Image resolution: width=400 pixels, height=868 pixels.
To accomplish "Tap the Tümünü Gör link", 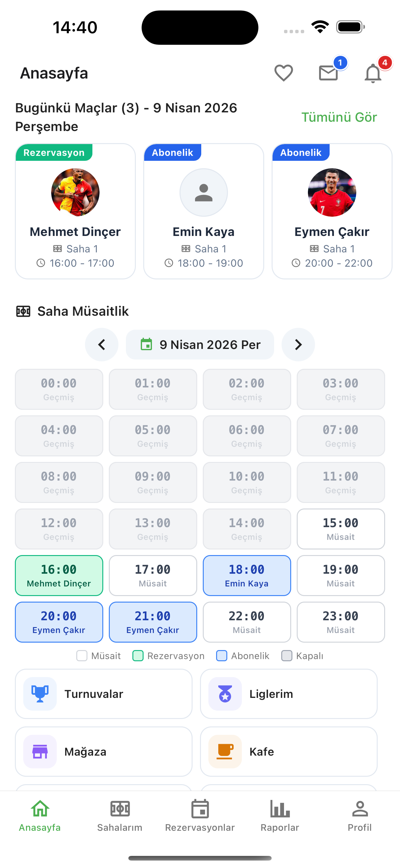I will [339, 117].
